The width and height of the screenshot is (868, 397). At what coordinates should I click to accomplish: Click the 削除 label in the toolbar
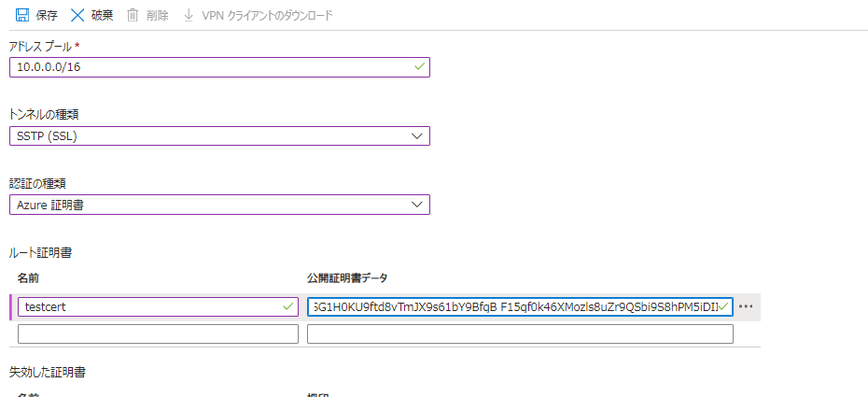click(157, 16)
